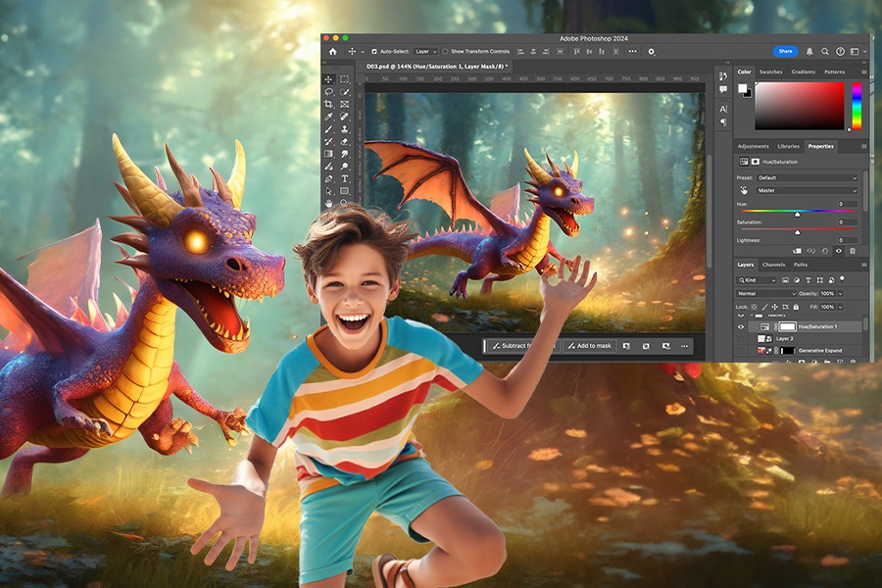This screenshot has height=588, width=882.
Task: Select the Lasso tool
Action: click(x=329, y=91)
